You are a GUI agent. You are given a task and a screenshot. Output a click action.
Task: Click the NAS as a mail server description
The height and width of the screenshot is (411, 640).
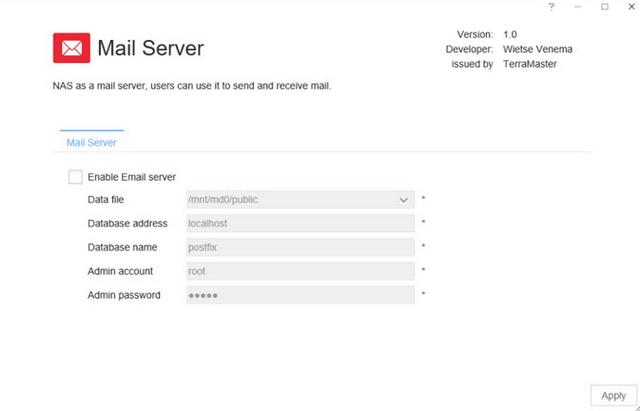pyautogui.click(x=192, y=86)
